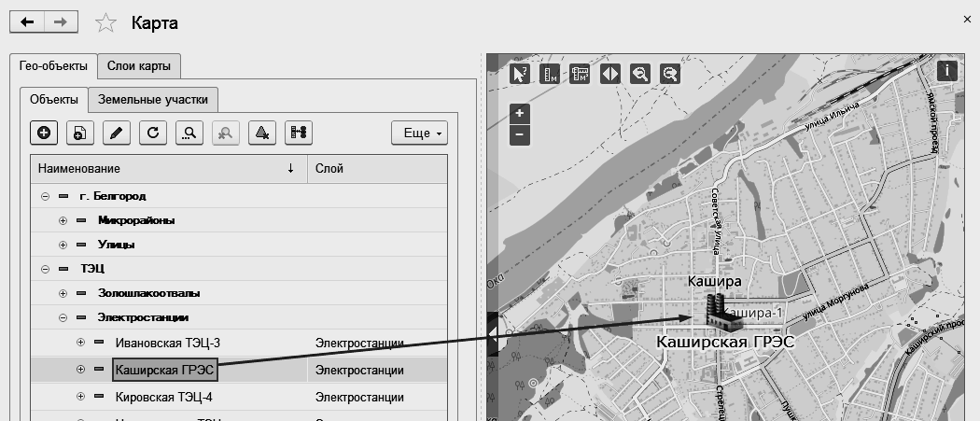Expand the Ивановская ТЭЦ-3 row
This screenshot has width=980, height=421.
80,343
